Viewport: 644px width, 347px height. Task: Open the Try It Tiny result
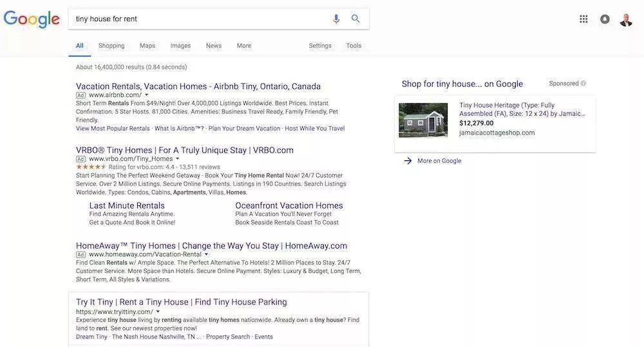[181, 302]
